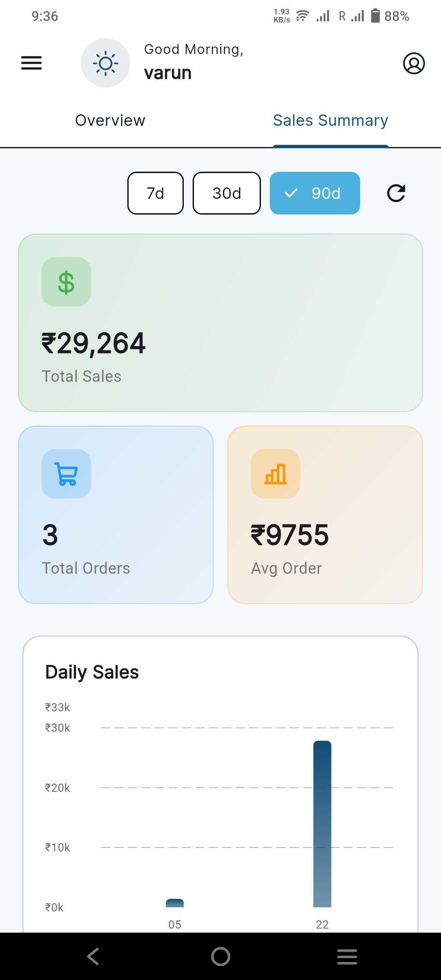Select the 7d time range filter

[x=156, y=193]
